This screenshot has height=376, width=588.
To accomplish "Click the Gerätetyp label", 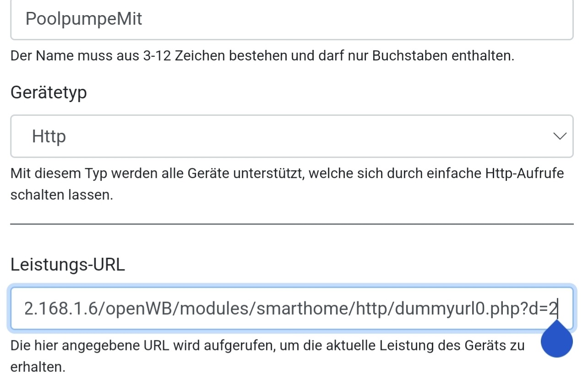I will [x=49, y=93].
